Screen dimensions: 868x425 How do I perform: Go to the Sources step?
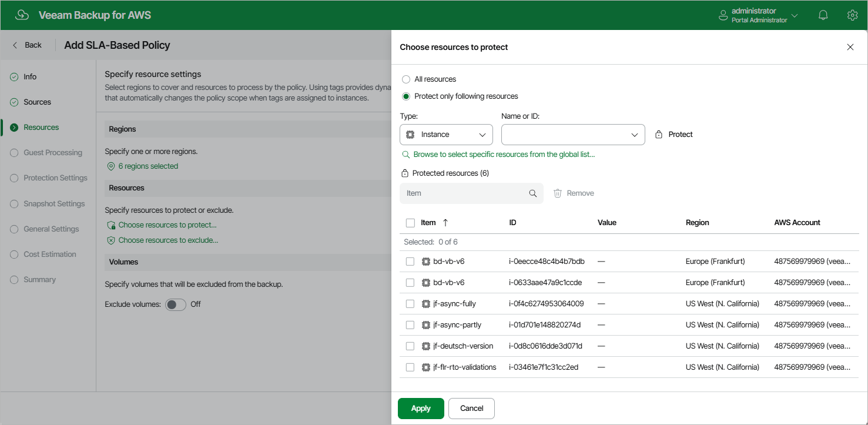tap(37, 102)
